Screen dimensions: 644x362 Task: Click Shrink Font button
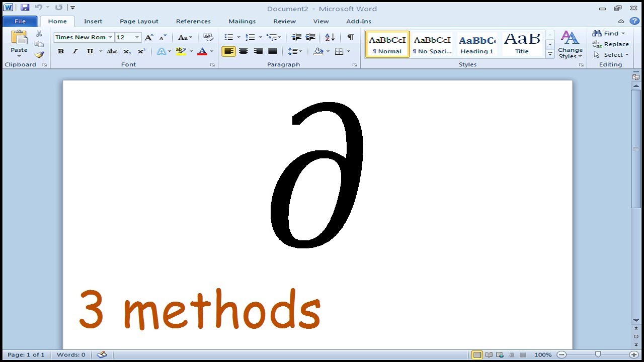pos(163,37)
